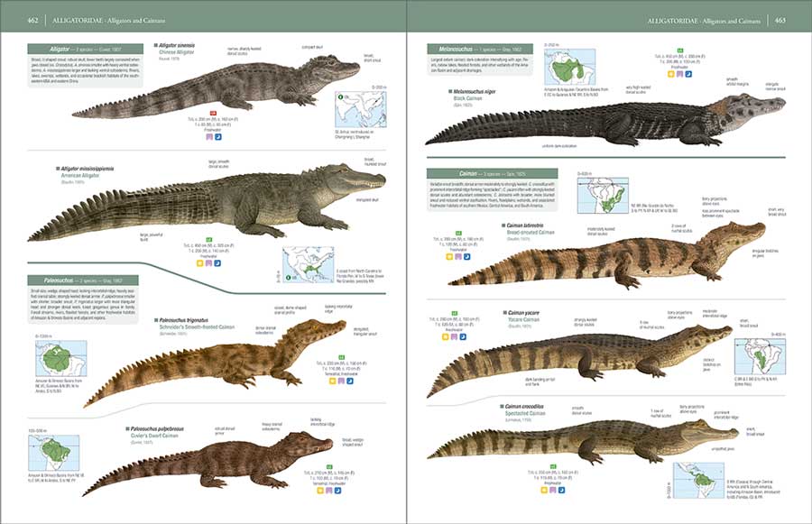
Task: Click the 'Melanosuchus' genus header box
Action: coord(480,50)
